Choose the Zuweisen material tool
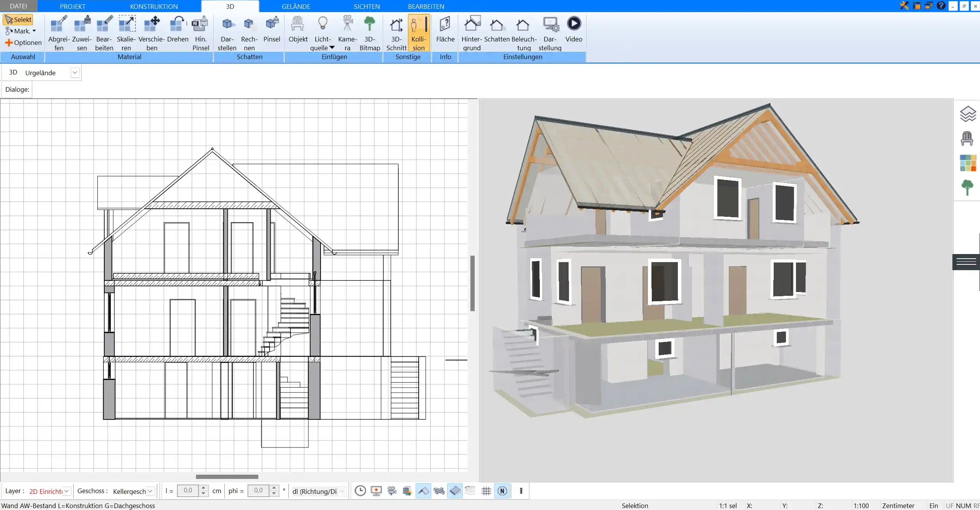The width and height of the screenshot is (980, 510). pos(82,33)
